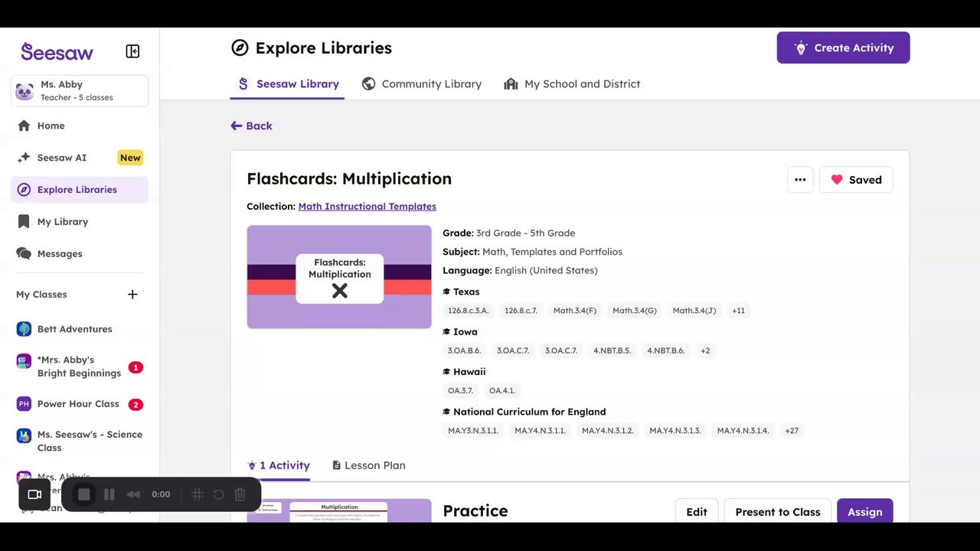This screenshot has width=980, height=551.
Task: Open the Ms. Abby panda avatar
Action: (24, 91)
